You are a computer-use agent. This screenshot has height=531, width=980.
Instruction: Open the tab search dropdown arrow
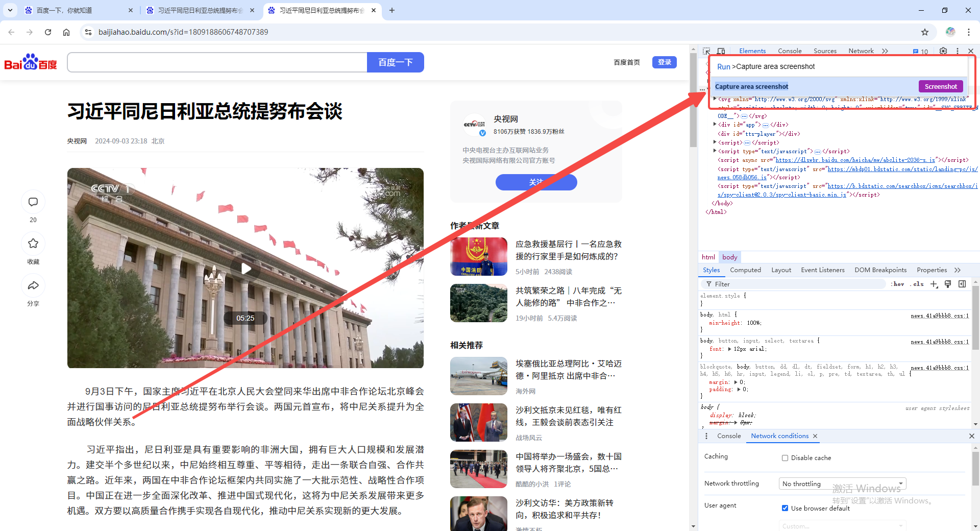pos(10,10)
